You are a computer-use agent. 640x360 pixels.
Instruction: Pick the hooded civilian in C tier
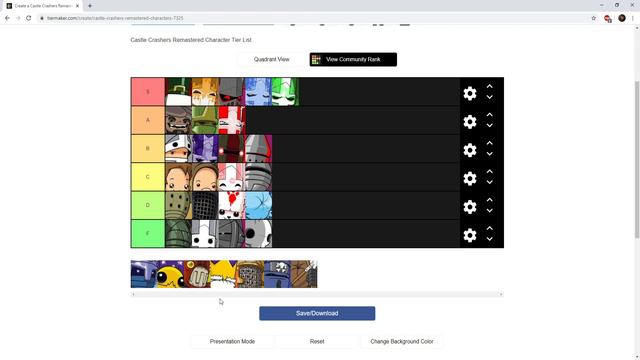205,177
